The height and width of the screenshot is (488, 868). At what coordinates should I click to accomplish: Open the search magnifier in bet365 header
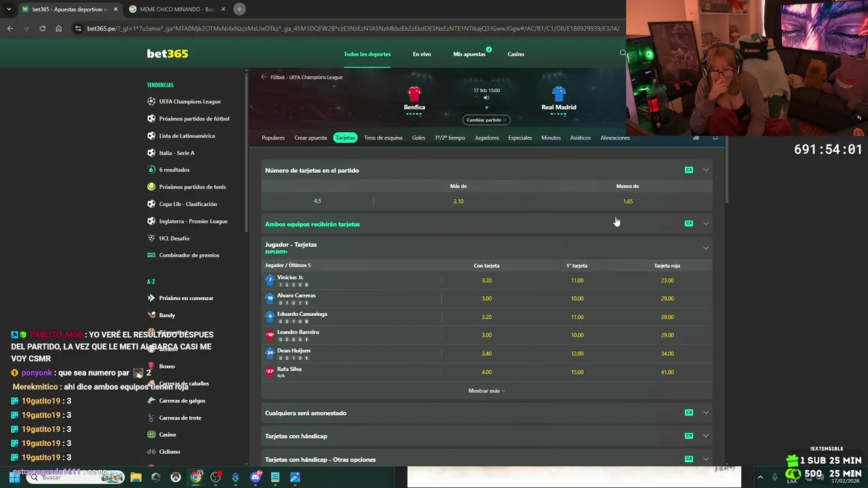click(623, 54)
